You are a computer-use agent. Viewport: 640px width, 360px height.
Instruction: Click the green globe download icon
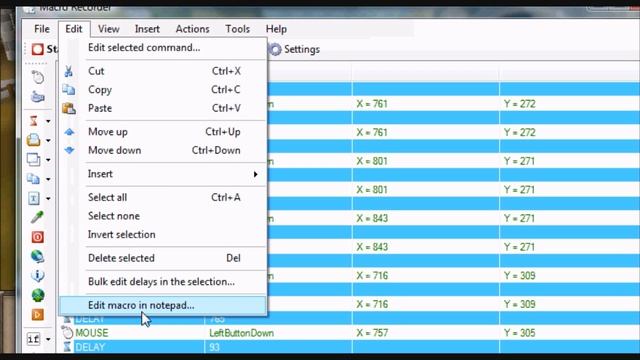click(38, 295)
